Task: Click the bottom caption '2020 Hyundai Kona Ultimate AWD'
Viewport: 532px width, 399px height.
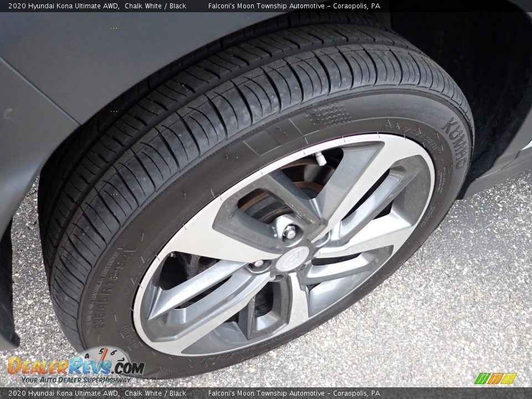Action: [x=63, y=393]
